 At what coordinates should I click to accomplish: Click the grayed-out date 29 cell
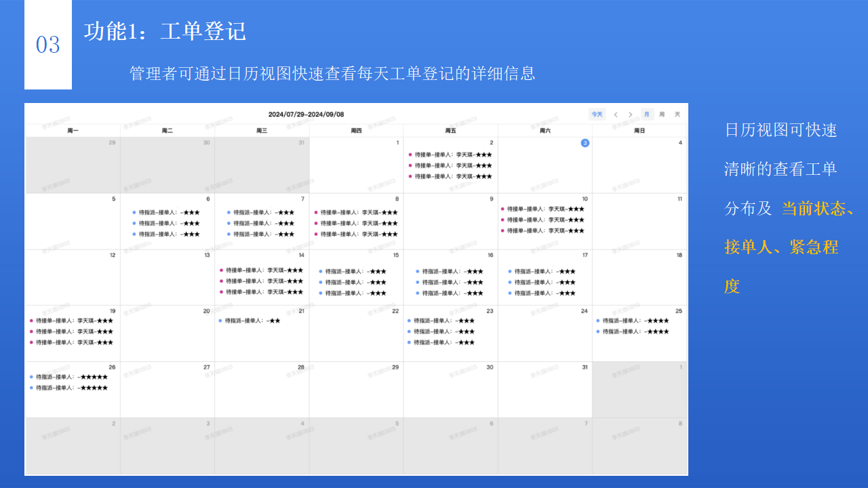[73, 163]
